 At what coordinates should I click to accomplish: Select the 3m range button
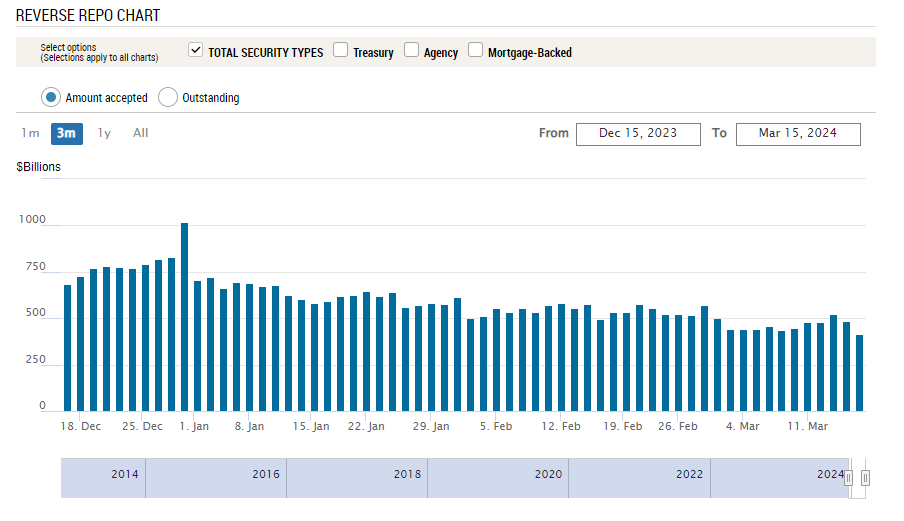[66, 134]
